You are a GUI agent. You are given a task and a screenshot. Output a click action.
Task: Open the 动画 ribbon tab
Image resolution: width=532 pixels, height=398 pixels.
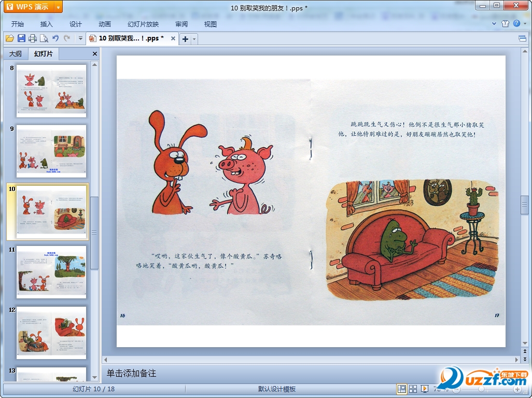point(105,24)
